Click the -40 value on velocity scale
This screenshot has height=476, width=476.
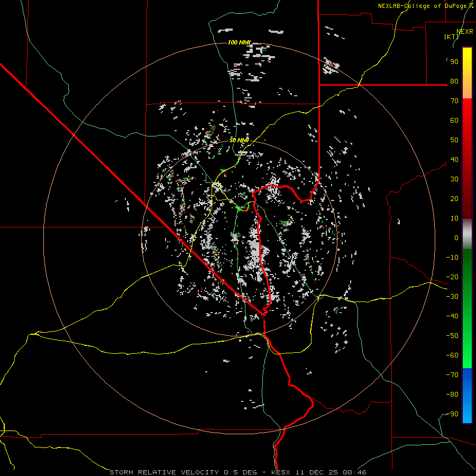point(452,316)
